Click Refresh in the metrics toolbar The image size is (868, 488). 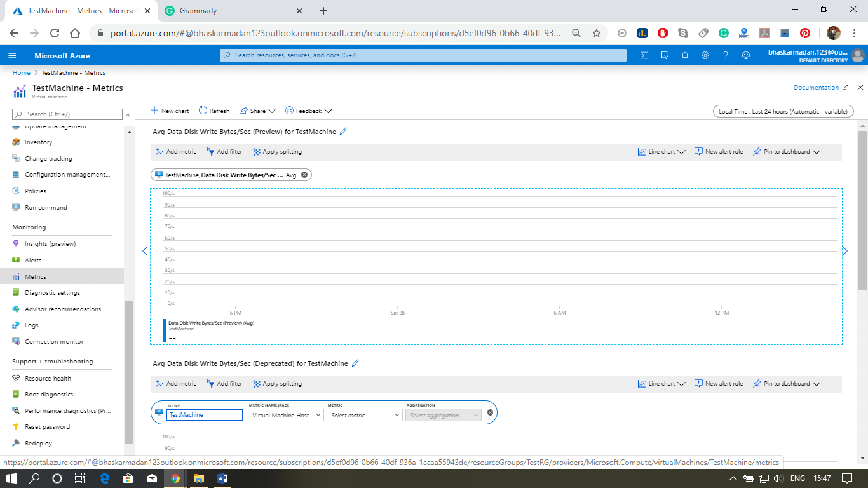coord(214,111)
